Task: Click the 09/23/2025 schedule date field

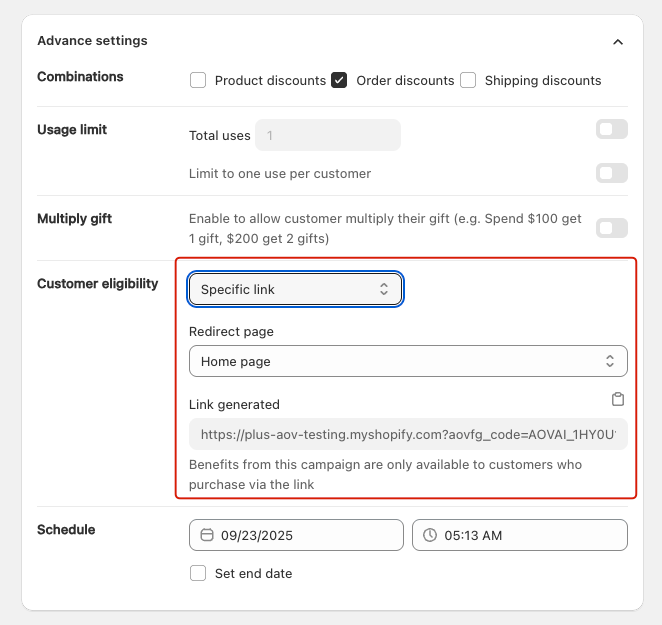Action: tap(296, 535)
